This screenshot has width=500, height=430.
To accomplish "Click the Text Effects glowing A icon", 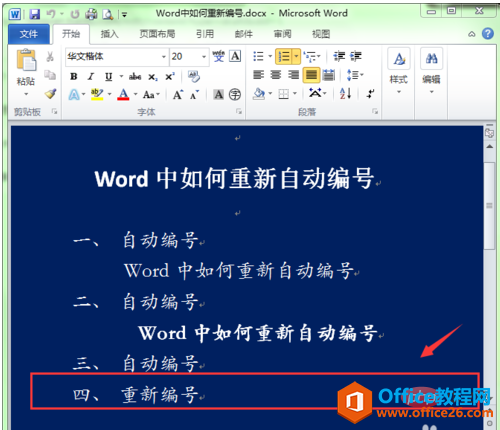I will [74, 95].
